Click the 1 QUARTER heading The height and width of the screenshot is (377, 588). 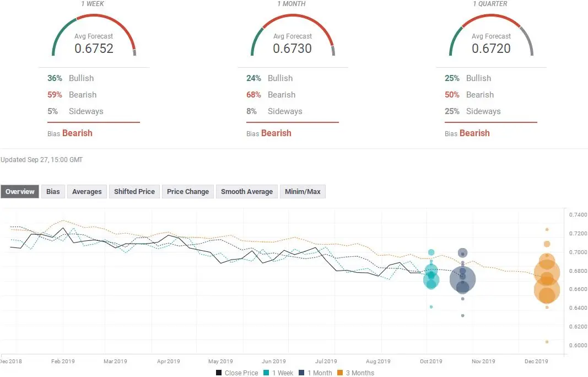point(490,4)
